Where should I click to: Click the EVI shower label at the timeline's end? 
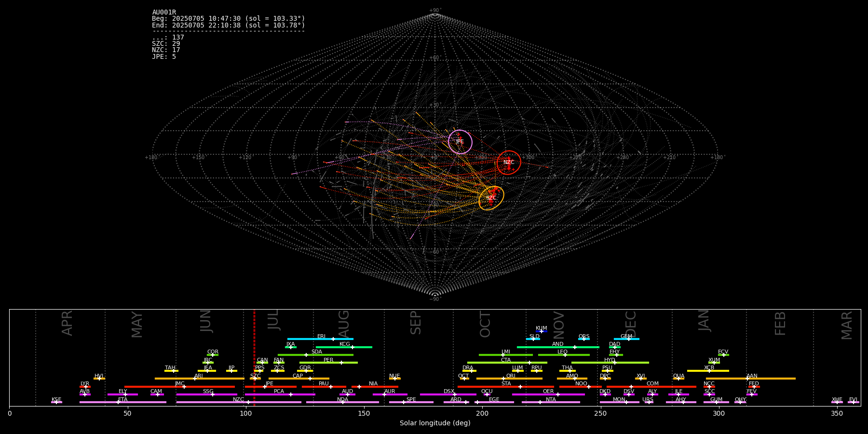click(x=853, y=400)
